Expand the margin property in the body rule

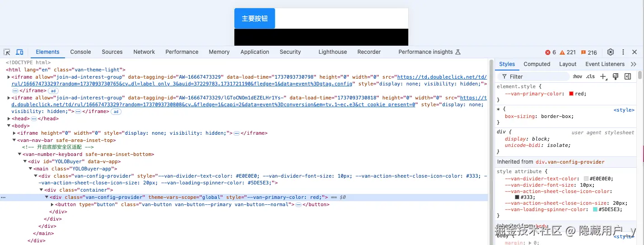pos(531,243)
